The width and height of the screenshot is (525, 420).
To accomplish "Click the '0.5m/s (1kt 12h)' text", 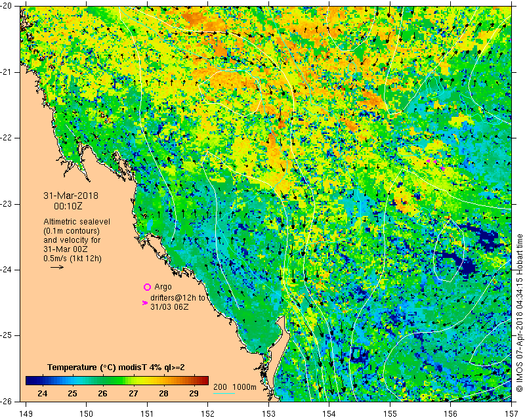I will [72, 258].
